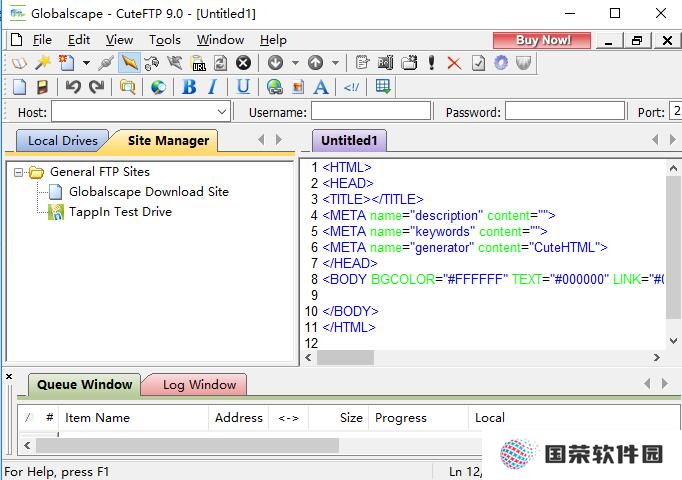Click the New document toolbar icon
Viewport: 682px width, 480px height.
pos(67,63)
